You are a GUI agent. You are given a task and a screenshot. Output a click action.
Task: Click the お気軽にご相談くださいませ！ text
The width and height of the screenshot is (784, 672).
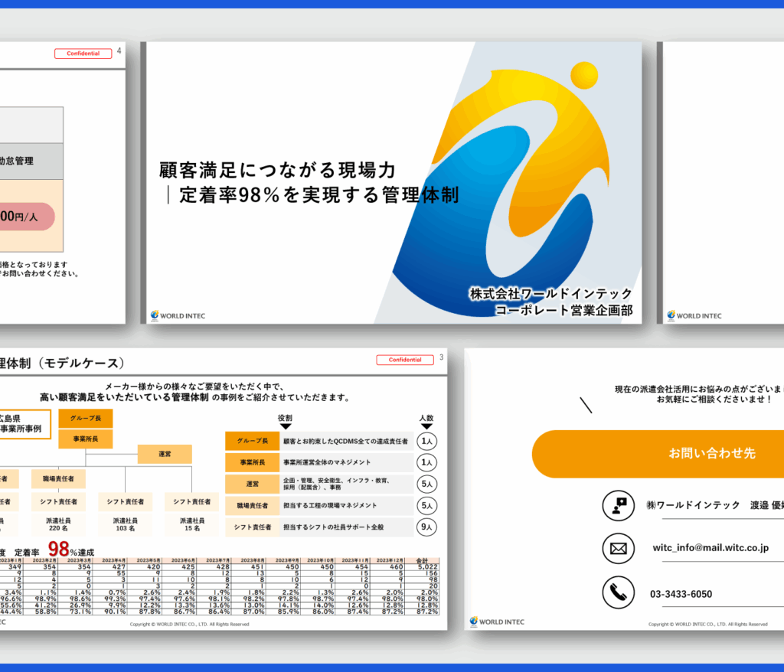pyautogui.click(x=714, y=399)
